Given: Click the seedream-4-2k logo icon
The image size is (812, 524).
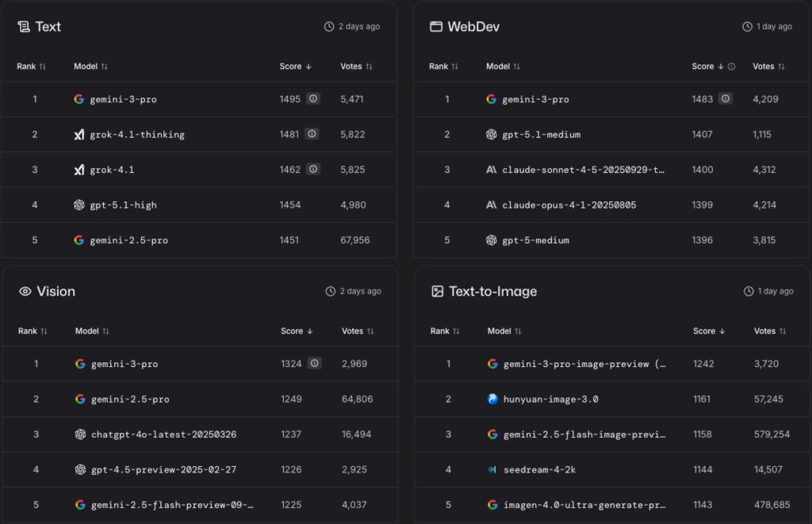Looking at the screenshot, I should (492, 470).
